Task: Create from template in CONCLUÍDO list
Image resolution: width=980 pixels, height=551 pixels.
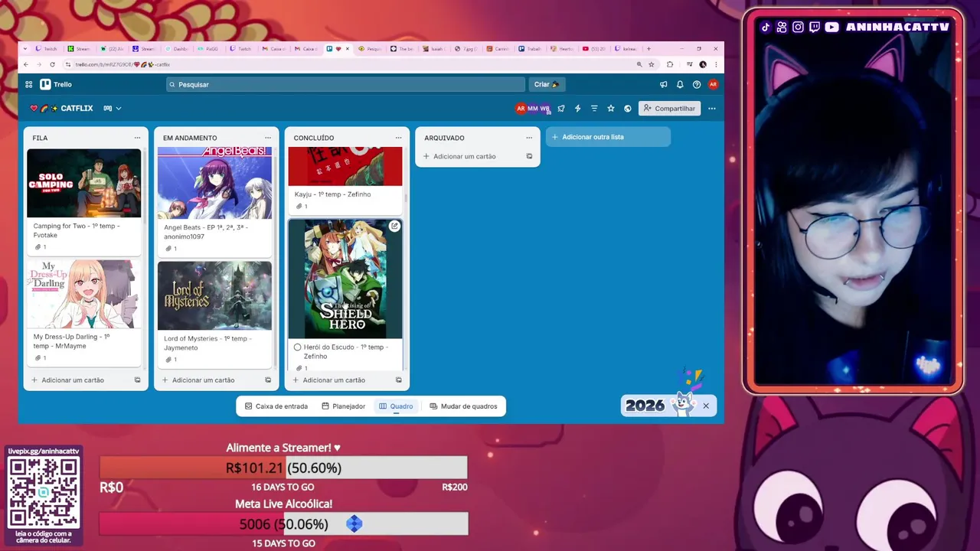Action: click(x=398, y=380)
